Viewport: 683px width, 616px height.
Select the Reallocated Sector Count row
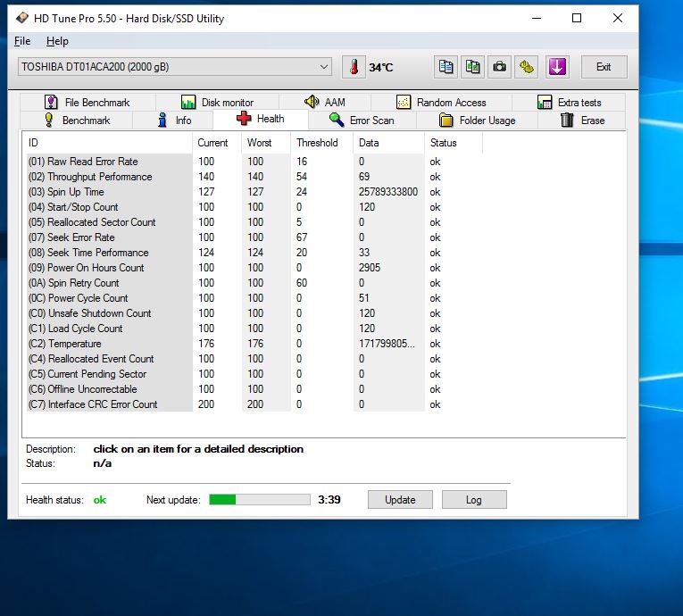pyautogui.click(x=103, y=222)
